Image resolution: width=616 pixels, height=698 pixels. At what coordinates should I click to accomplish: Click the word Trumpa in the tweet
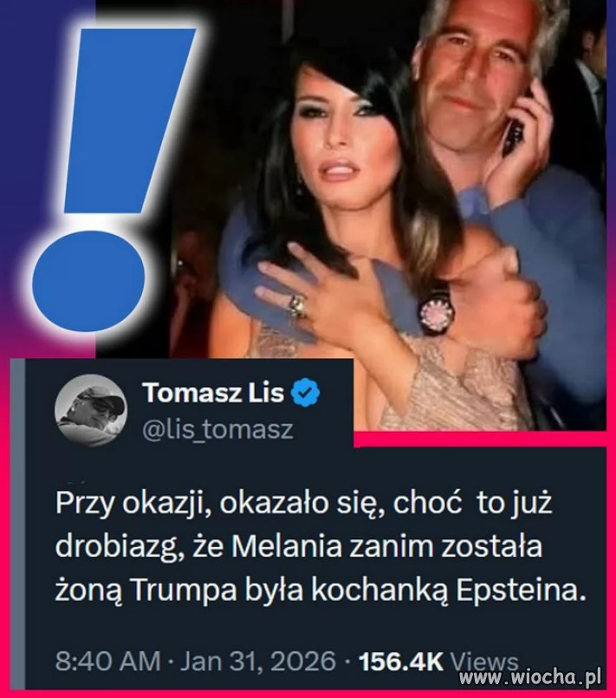(x=184, y=590)
